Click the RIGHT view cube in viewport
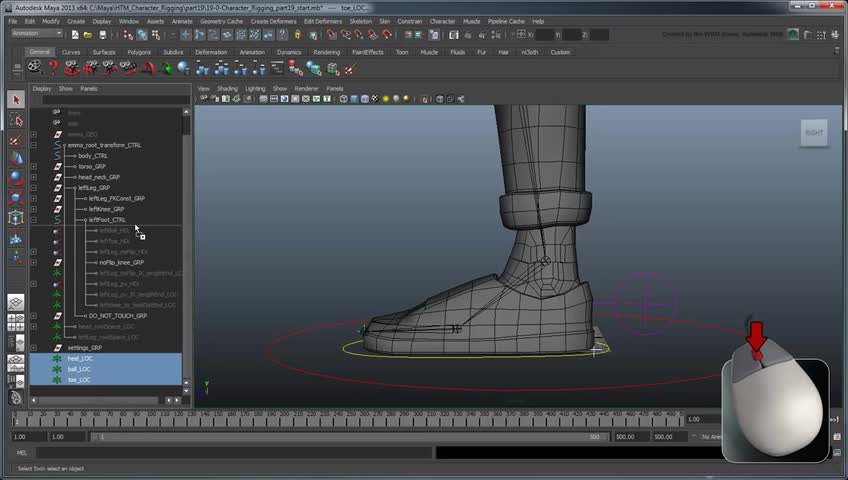The image size is (848, 480). 814,132
